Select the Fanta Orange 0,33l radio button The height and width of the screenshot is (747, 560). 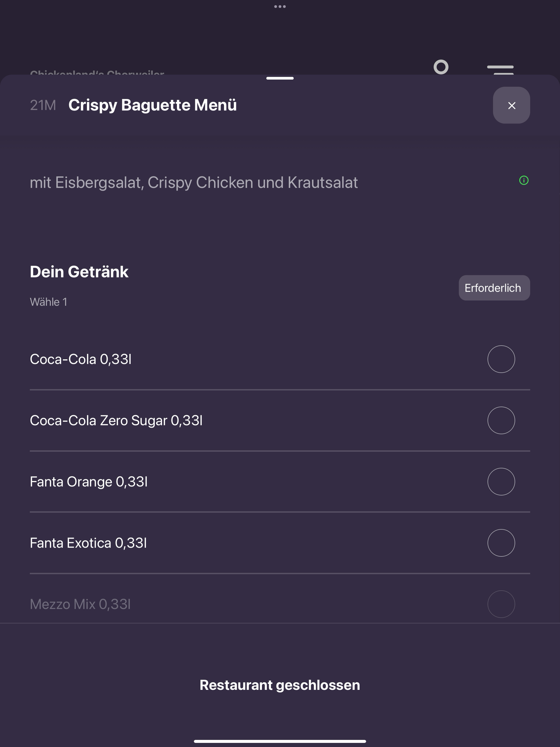point(501,482)
